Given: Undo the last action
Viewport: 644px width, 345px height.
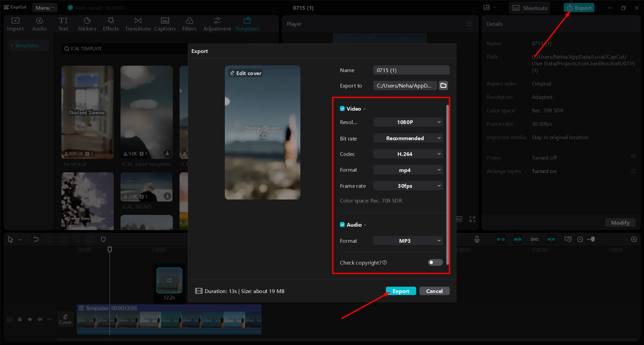Looking at the screenshot, I should (36, 239).
